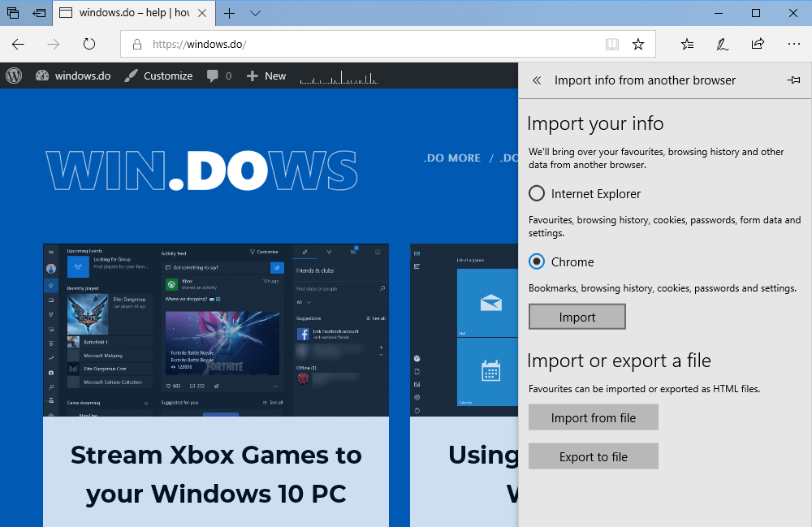
Task: Select the windows.do tab
Action: coord(134,13)
